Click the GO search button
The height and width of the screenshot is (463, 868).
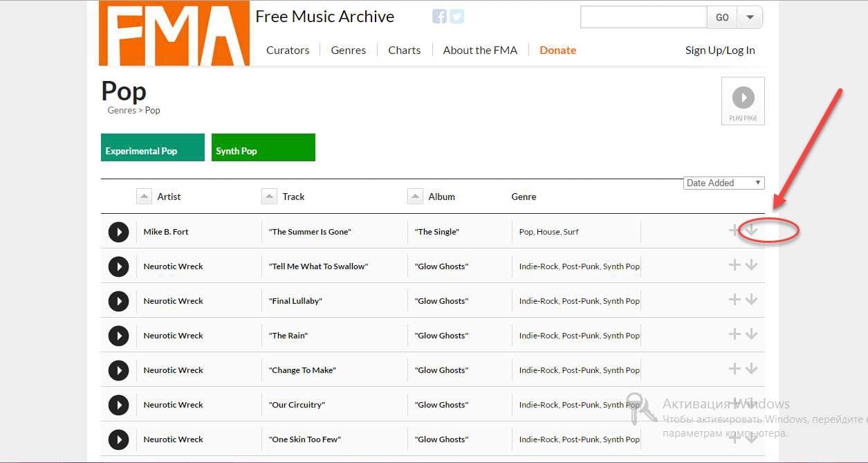(x=722, y=17)
